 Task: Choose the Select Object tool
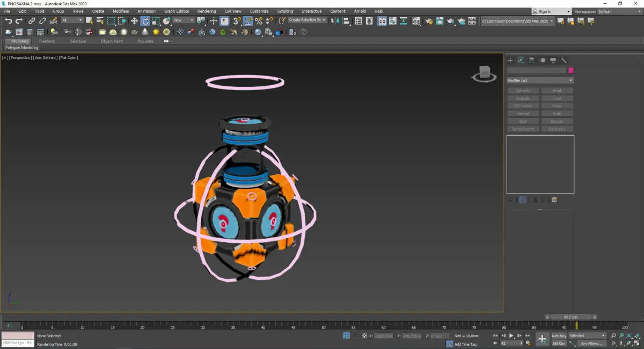89,21
